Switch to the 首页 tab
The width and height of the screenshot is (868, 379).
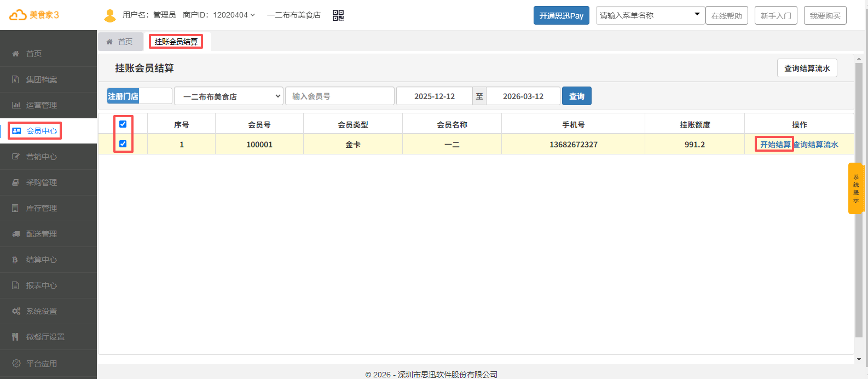pos(120,42)
